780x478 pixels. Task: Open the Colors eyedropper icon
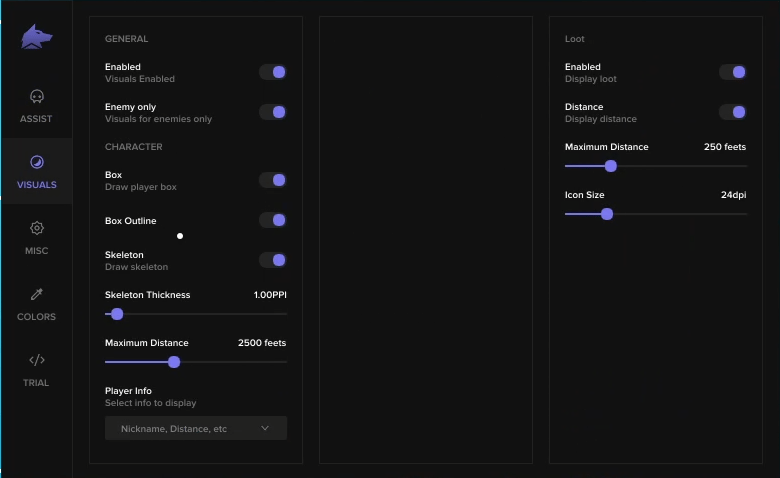click(37, 294)
